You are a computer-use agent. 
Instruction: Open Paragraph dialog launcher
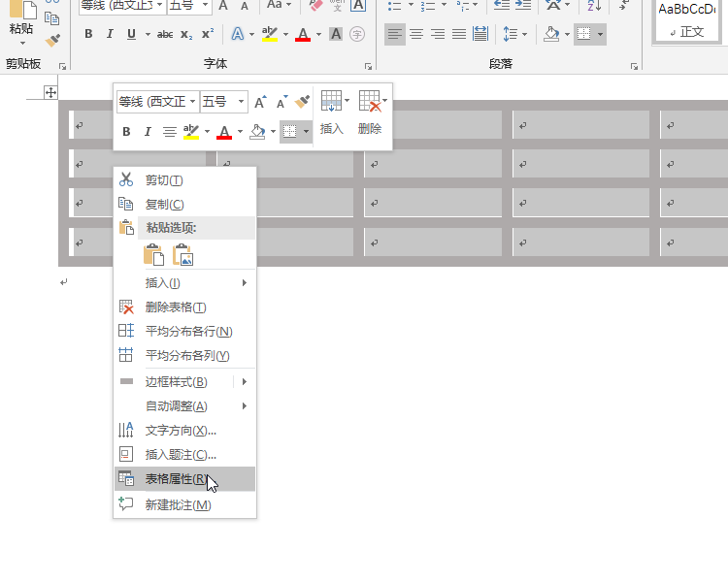(634, 67)
